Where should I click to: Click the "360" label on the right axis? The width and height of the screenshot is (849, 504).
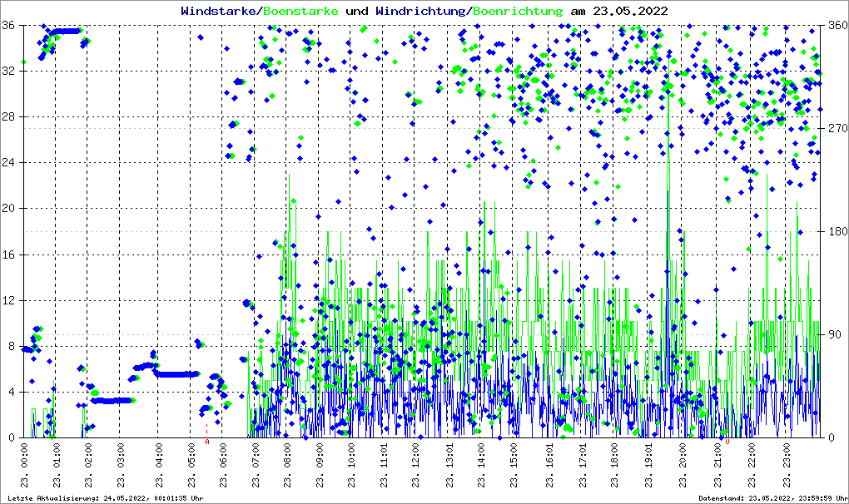(835, 25)
